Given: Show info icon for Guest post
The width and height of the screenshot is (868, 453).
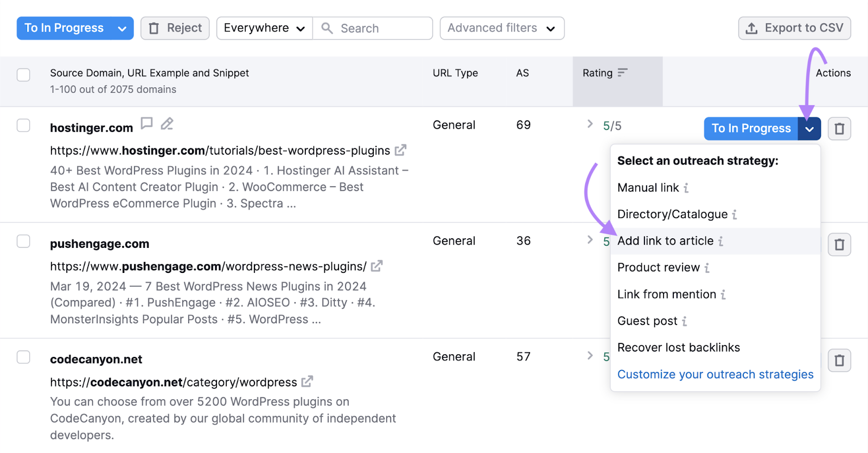Looking at the screenshot, I should (685, 321).
